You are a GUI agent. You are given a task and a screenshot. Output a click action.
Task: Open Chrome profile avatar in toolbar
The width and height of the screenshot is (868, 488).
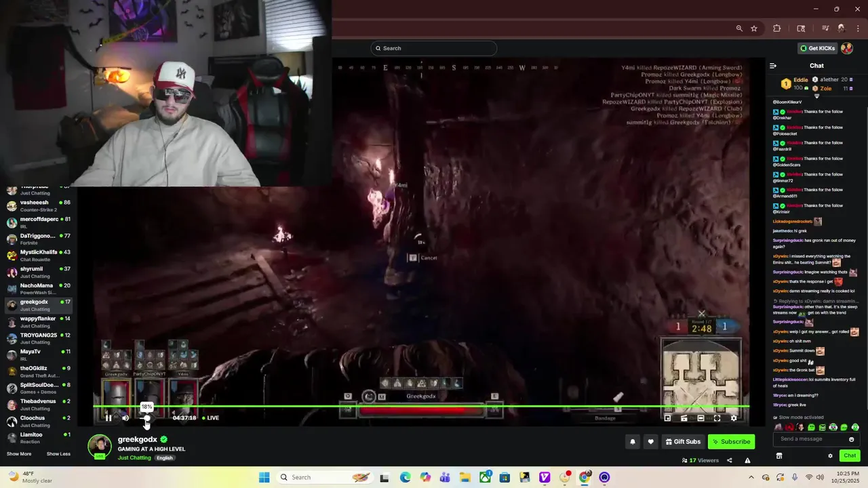(x=842, y=28)
